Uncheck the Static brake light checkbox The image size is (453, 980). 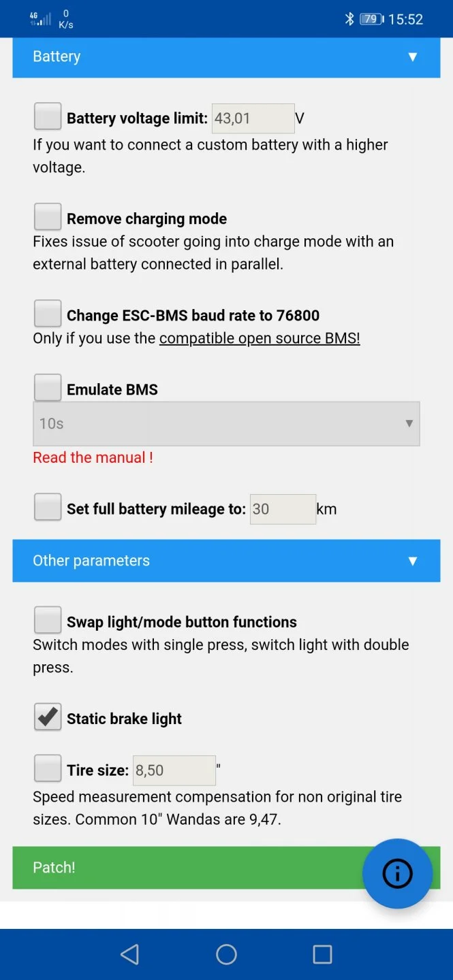pos(48,717)
